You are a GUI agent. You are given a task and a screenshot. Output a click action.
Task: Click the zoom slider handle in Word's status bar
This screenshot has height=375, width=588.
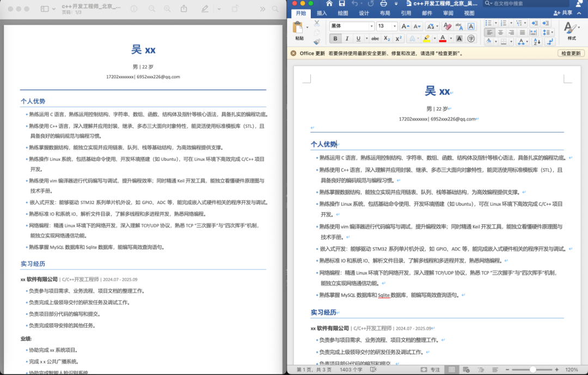(532, 370)
